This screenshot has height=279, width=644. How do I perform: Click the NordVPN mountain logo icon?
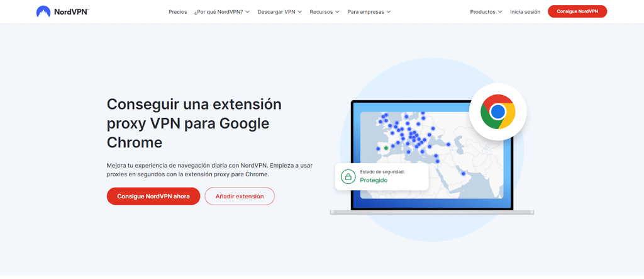point(43,11)
